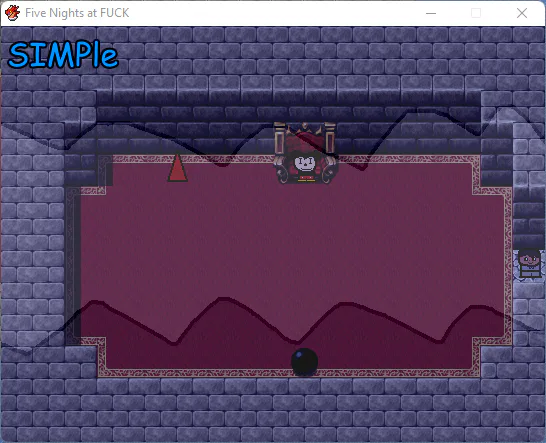Click the Five Nights window title text
This screenshot has height=443, width=546.
click(77, 13)
